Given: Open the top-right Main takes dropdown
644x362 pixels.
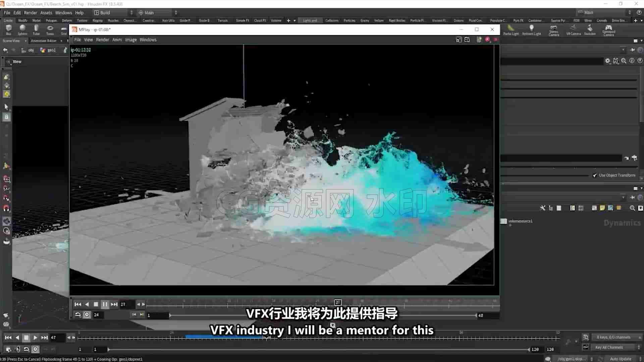Looking at the screenshot, I should point(604,12).
